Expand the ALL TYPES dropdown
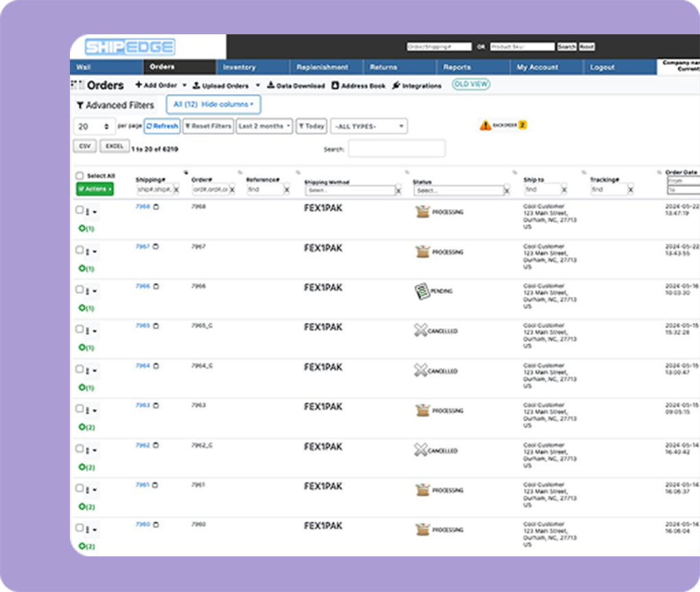The image size is (700, 592). click(x=369, y=127)
